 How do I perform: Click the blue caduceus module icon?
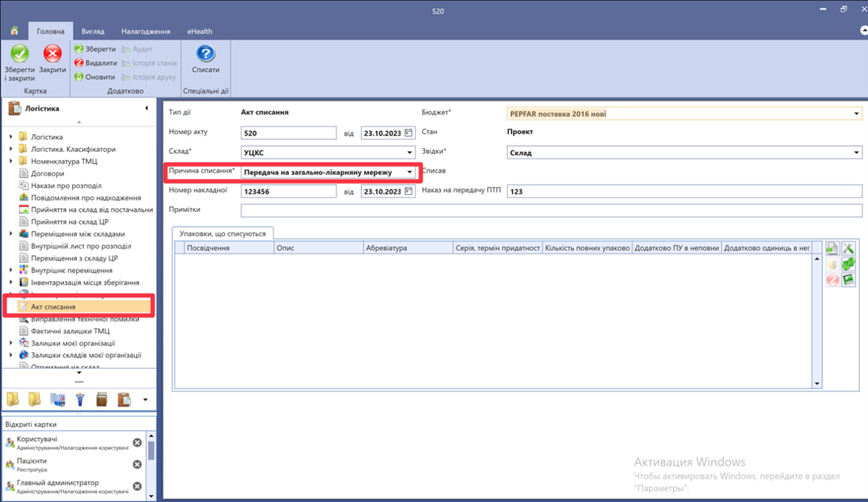[x=80, y=400]
